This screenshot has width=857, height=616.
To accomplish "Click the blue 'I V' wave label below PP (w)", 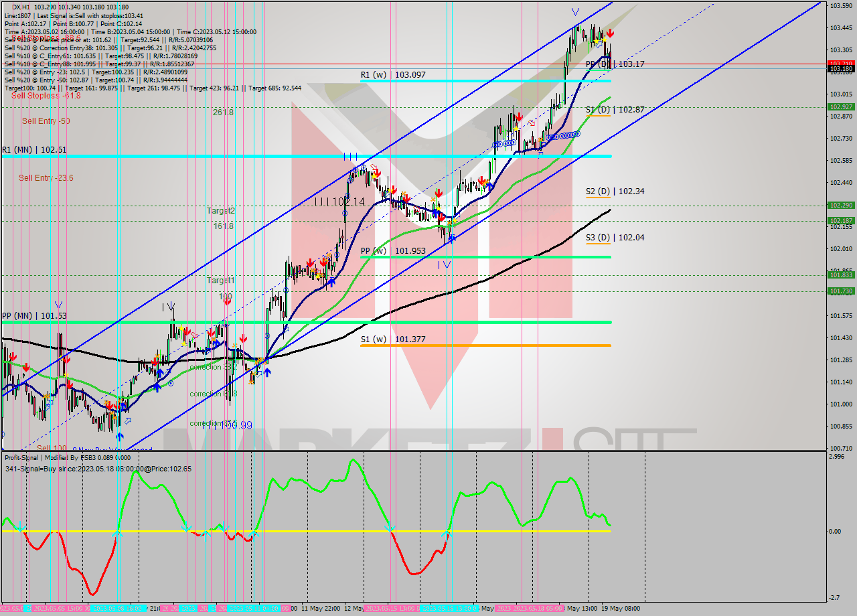I will pos(445,265).
